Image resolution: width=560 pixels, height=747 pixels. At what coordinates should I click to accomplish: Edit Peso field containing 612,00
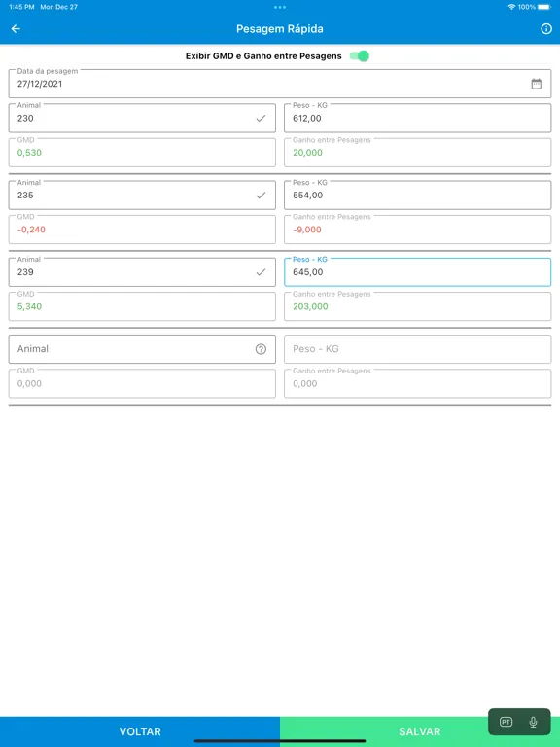click(418, 118)
